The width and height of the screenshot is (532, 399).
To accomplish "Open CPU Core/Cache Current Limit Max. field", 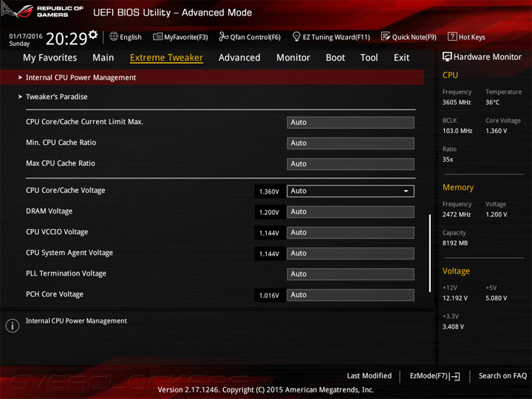I will click(350, 123).
